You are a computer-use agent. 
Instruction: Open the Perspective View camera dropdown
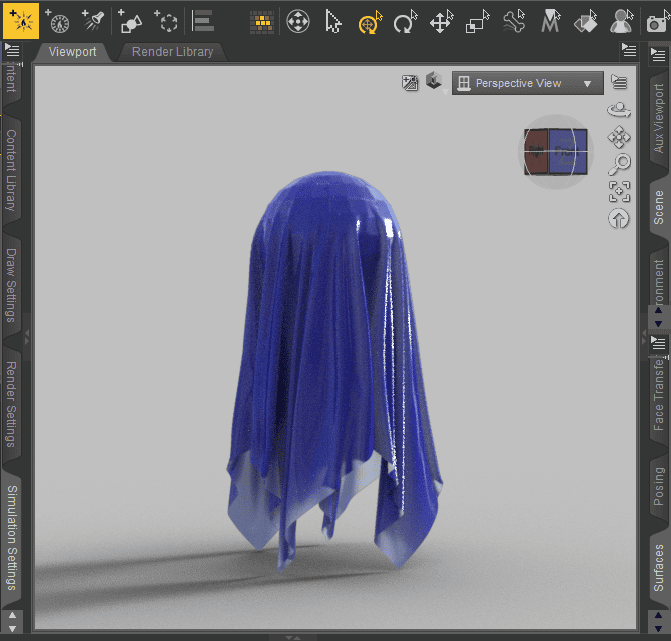pyautogui.click(x=528, y=83)
